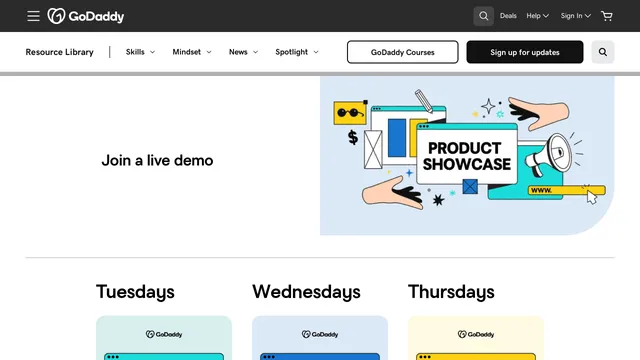Click the GoDaddy Courses button

tap(402, 52)
